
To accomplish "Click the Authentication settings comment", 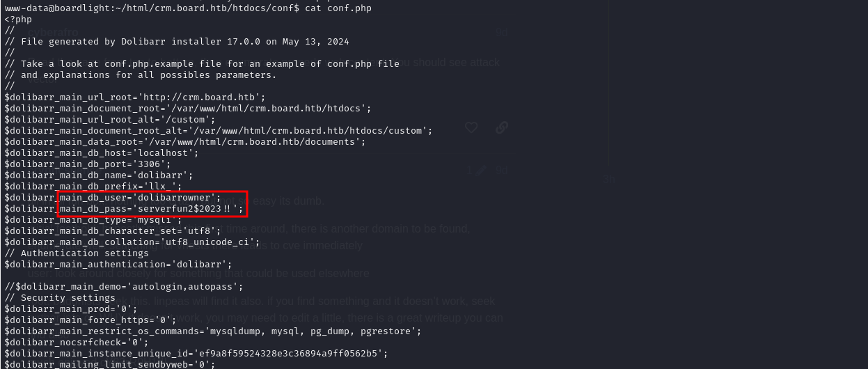I will pyautogui.click(x=77, y=253).
